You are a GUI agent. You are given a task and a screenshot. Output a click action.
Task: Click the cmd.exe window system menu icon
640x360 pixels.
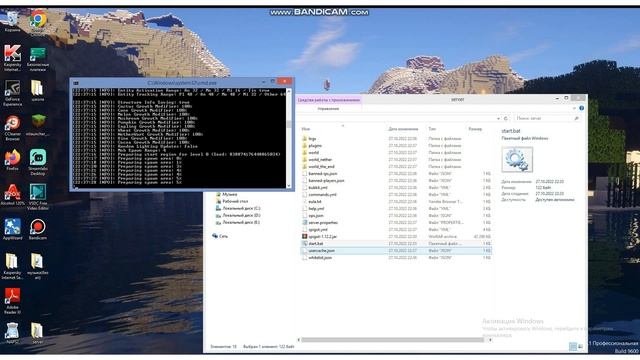(x=76, y=83)
